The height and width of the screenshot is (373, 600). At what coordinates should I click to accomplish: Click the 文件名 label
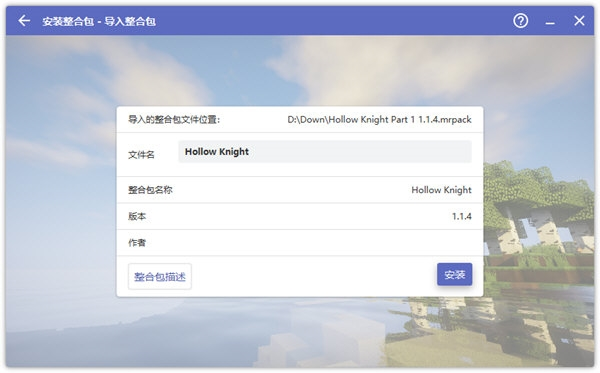[x=141, y=155]
